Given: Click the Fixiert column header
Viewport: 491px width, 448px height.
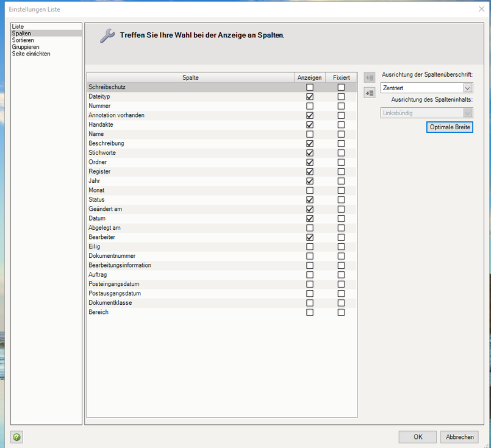Looking at the screenshot, I should coord(342,77).
